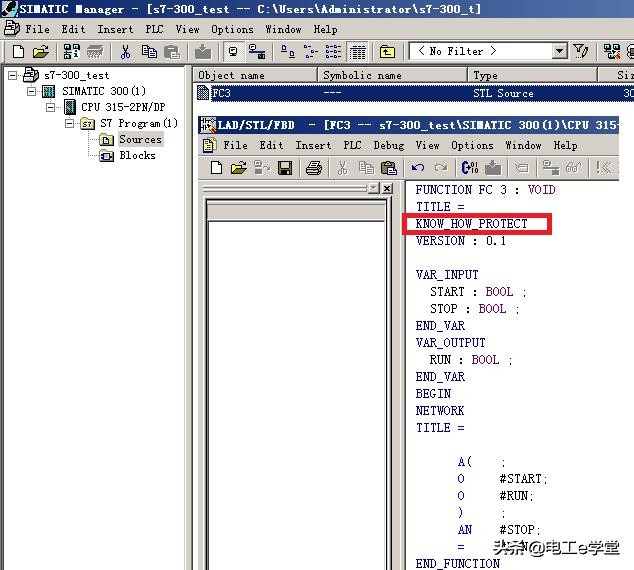Switch to Large Icons view
This screenshot has height=570, width=634.
click(x=287, y=52)
